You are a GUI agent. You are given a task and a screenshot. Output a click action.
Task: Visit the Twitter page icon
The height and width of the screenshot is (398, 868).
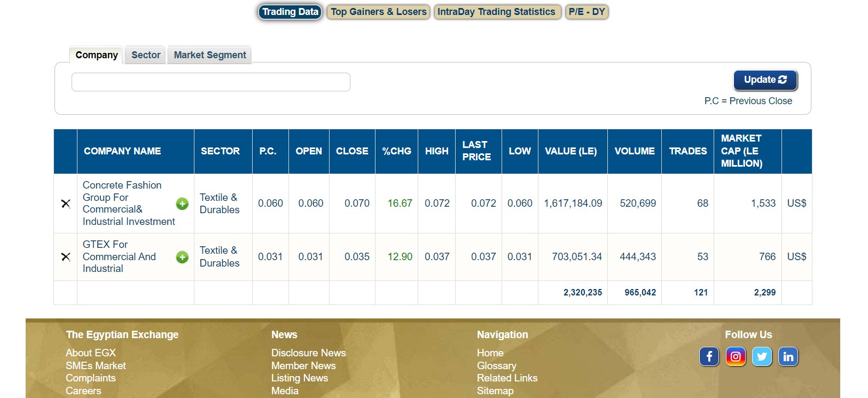tap(762, 356)
